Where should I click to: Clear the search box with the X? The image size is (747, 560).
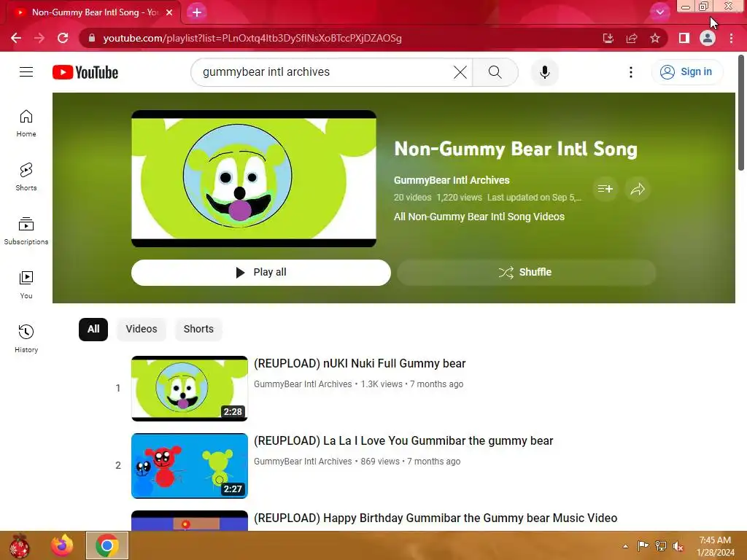(460, 72)
